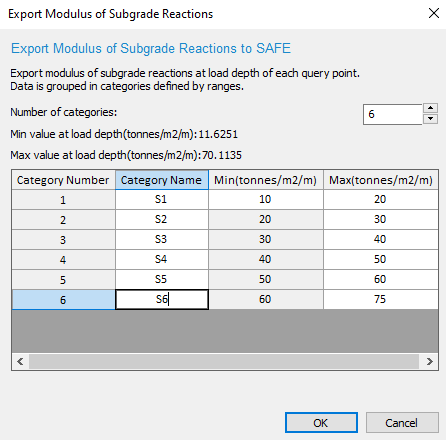Select the Min value cell showing 10
Viewport: 446px width, 440px height.
tap(266, 200)
